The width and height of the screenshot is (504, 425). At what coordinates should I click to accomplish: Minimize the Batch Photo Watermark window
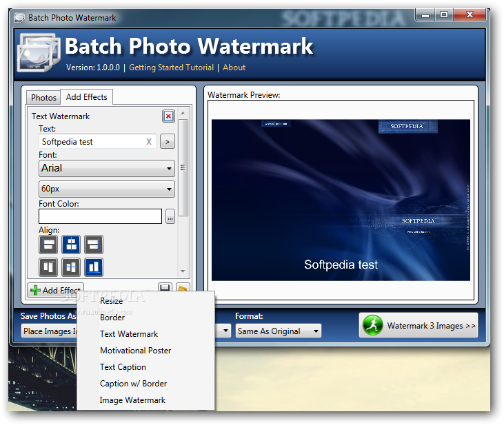[425, 14]
